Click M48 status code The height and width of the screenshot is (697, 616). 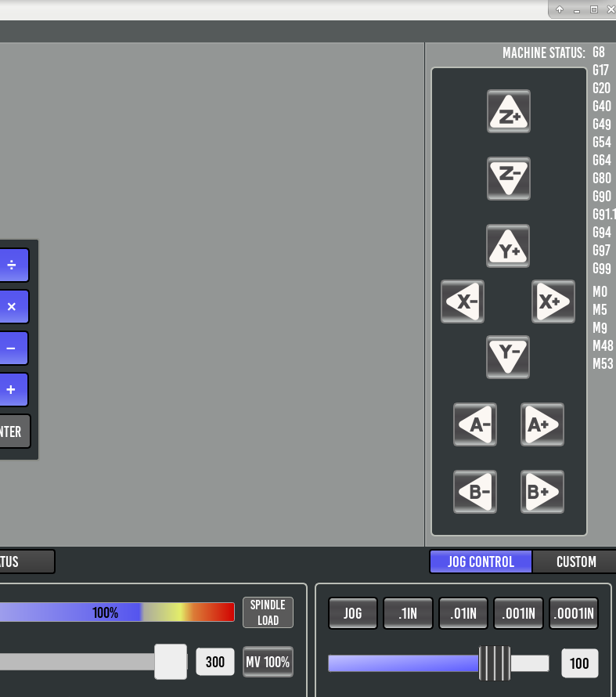tap(603, 345)
